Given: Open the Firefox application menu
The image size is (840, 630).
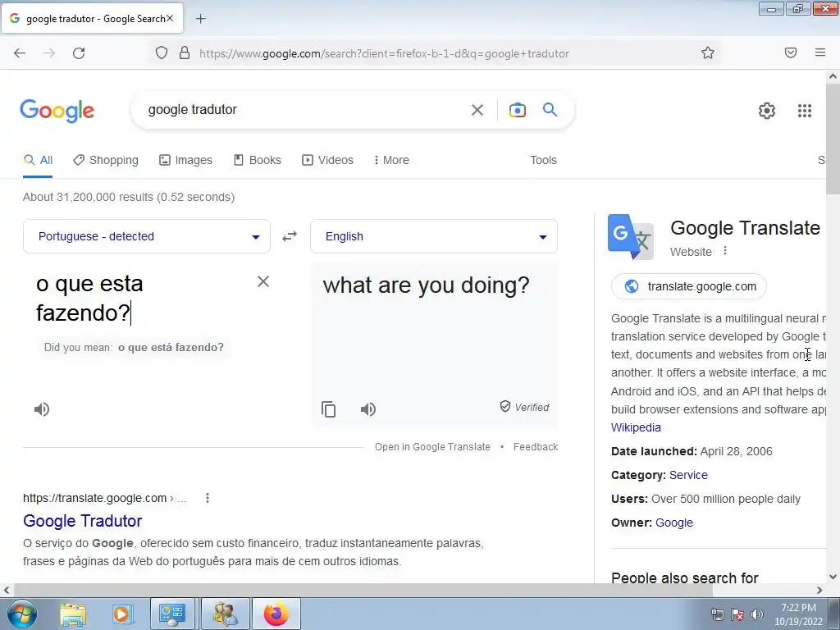Looking at the screenshot, I should pyautogui.click(x=820, y=52).
